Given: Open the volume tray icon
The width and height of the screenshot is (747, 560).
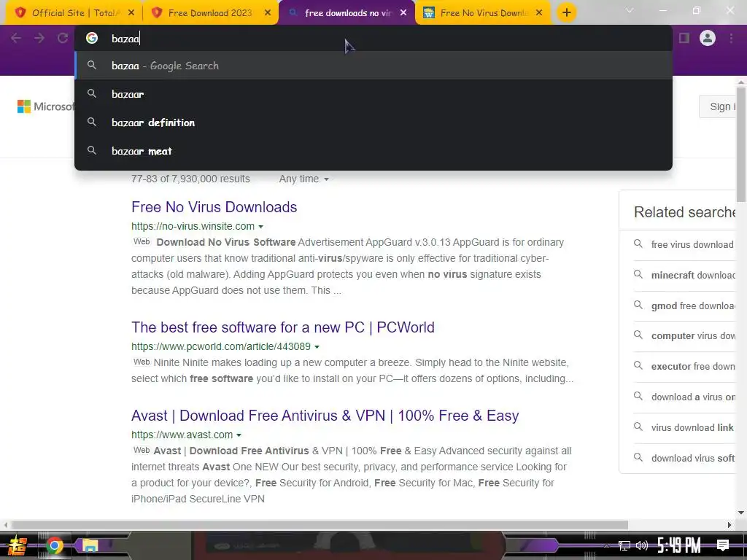Looking at the screenshot, I should [x=642, y=545].
